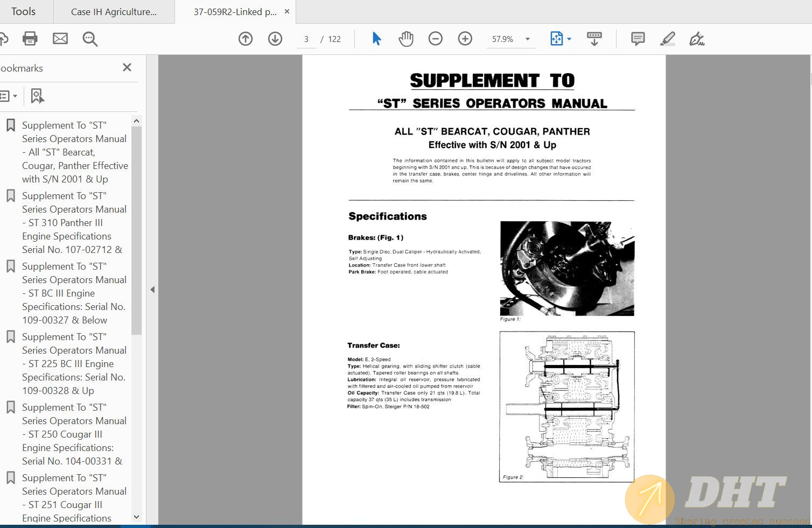Click bookmark icon beside ST 251 Cougar III
This screenshot has width=812, height=528.
click(10, 478)
